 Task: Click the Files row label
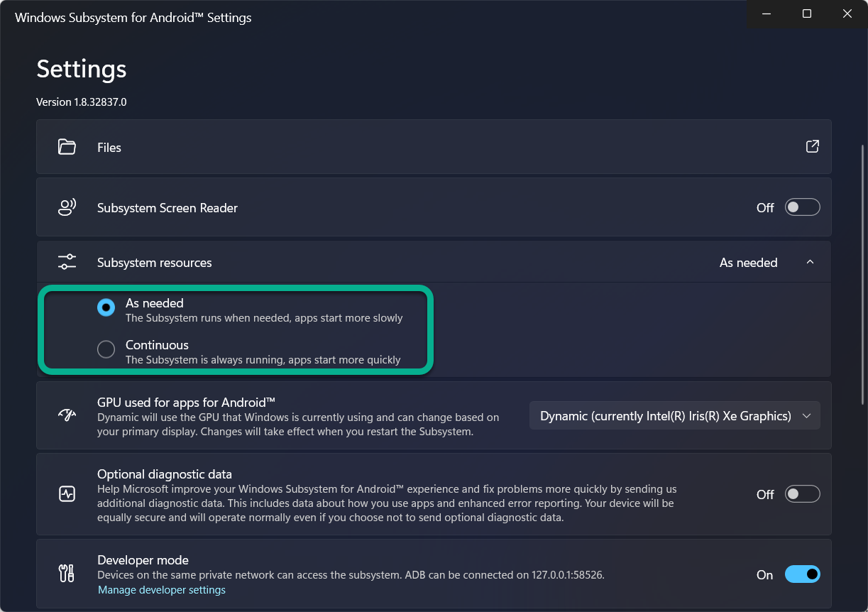pos(109,148)
